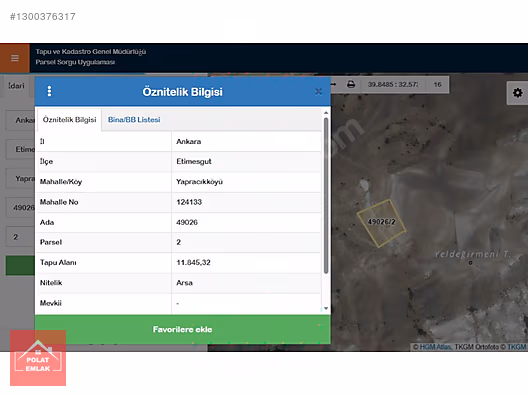Screen dimensions: 528x396
Task: Click the Etimesgut value cell
Action: click(246, 162)
